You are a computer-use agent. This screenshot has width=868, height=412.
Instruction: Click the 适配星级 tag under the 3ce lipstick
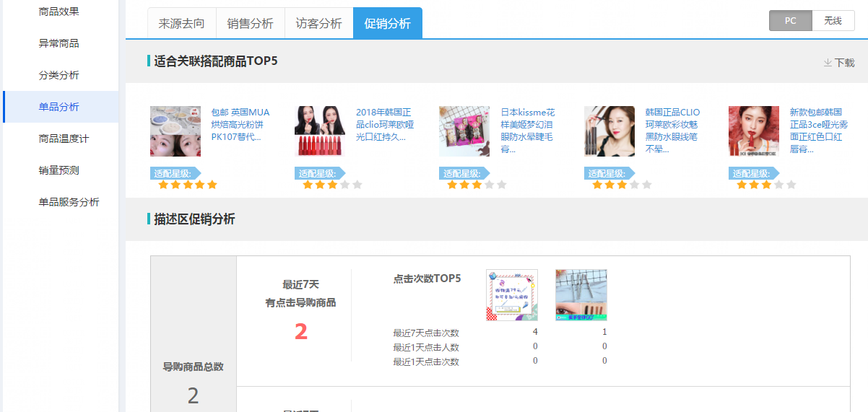pyautogui.click(x=754, y=173)
